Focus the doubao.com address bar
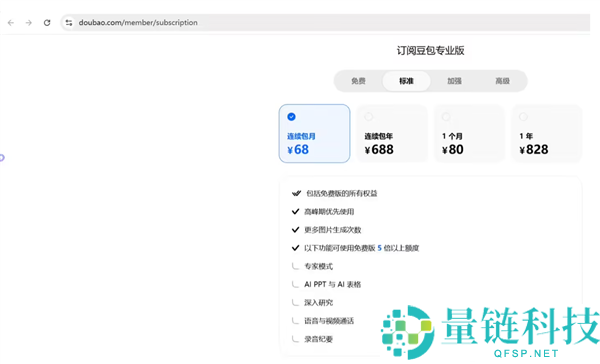The height and width of the screenshot is (364, 600). tap(325, 23)
